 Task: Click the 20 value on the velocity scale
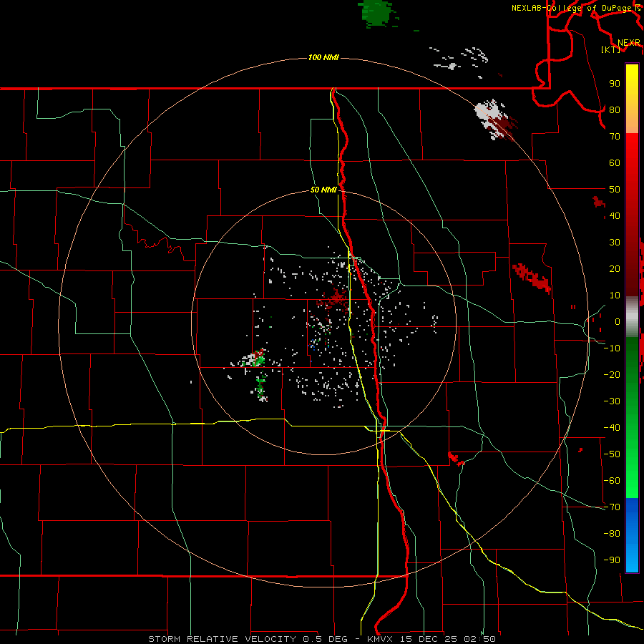tap(615, 269)
